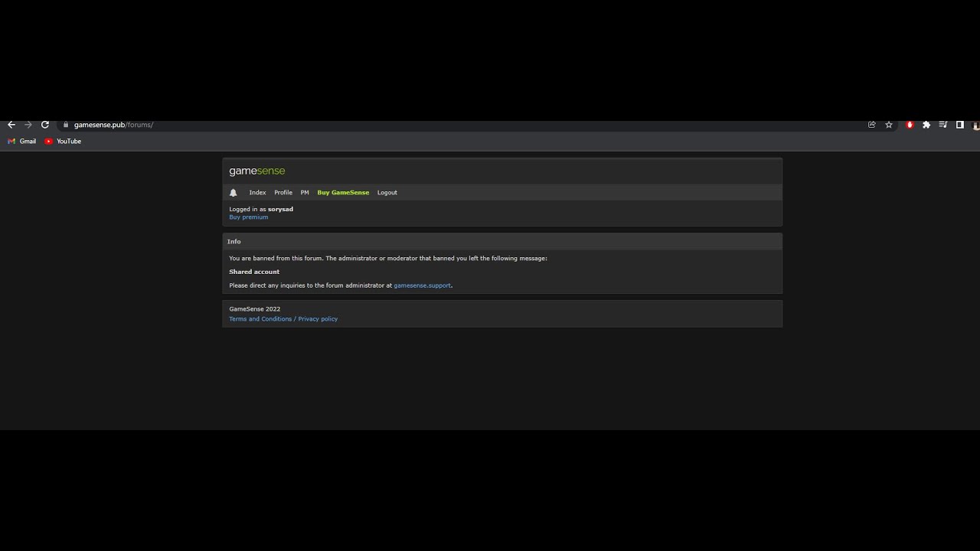Click the GameSense 2022 footer text
Viewport: 980px width, 551px height.
pyautogui.click(x=255, y=309)
